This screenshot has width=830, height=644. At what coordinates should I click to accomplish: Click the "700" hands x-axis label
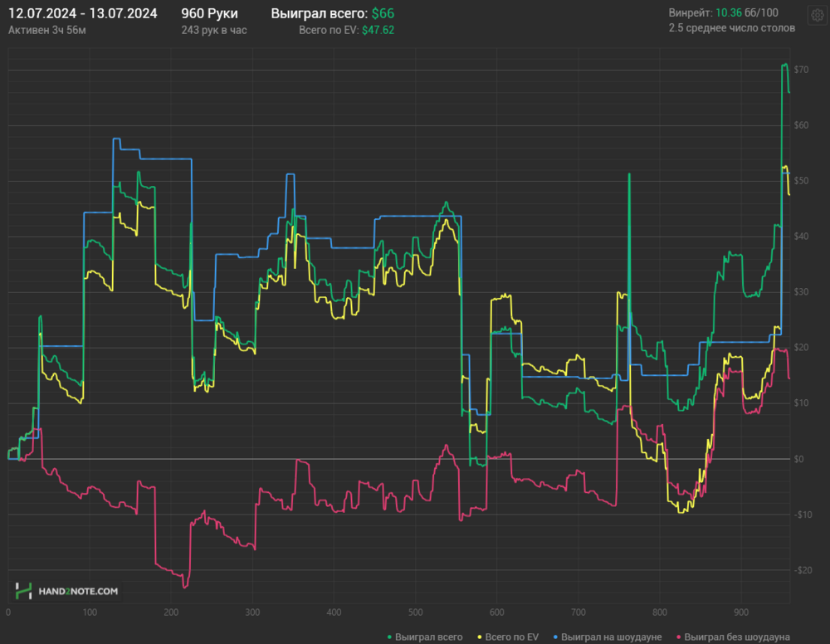point(579,612)
